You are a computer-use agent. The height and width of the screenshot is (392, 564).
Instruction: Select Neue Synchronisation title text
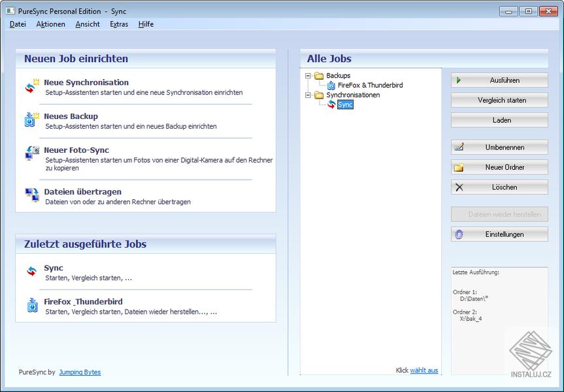tap(86, 82)
